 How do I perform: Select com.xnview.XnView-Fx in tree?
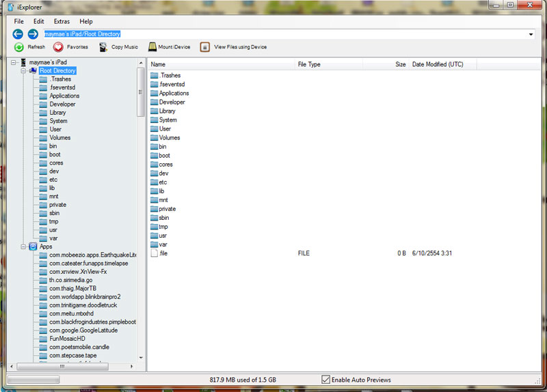click(78, 272)
